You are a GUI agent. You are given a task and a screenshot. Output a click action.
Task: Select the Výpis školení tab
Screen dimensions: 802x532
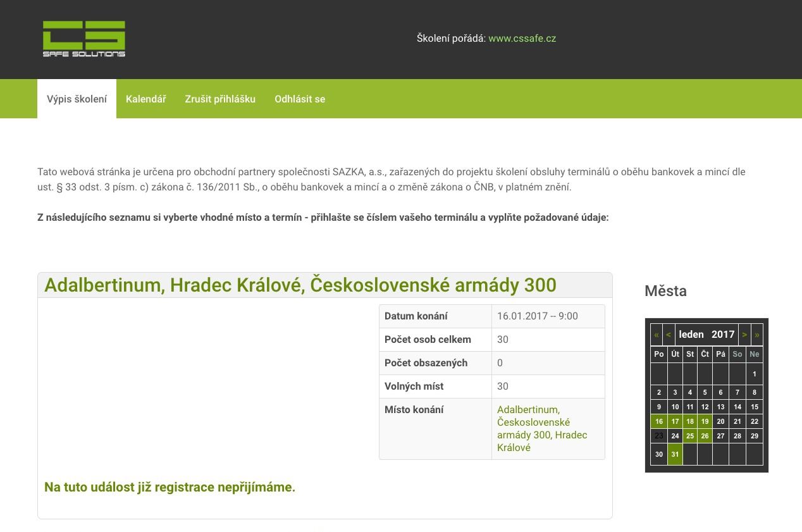pyautogui.click(x=77, y=99)
